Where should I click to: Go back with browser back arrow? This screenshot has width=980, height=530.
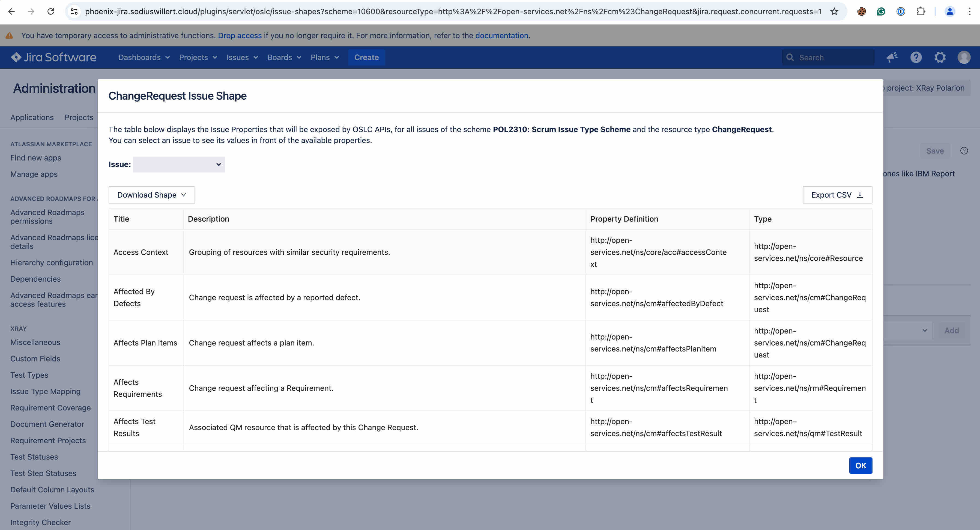pyautogui.click(x=11, y=11)
